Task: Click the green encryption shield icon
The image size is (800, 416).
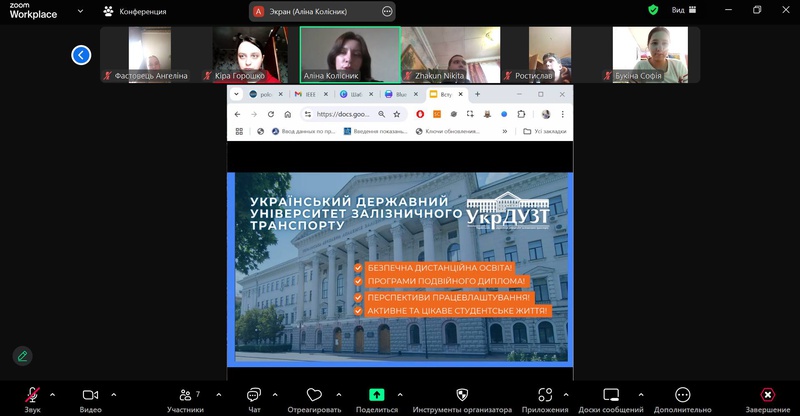Action: (653, 10)
